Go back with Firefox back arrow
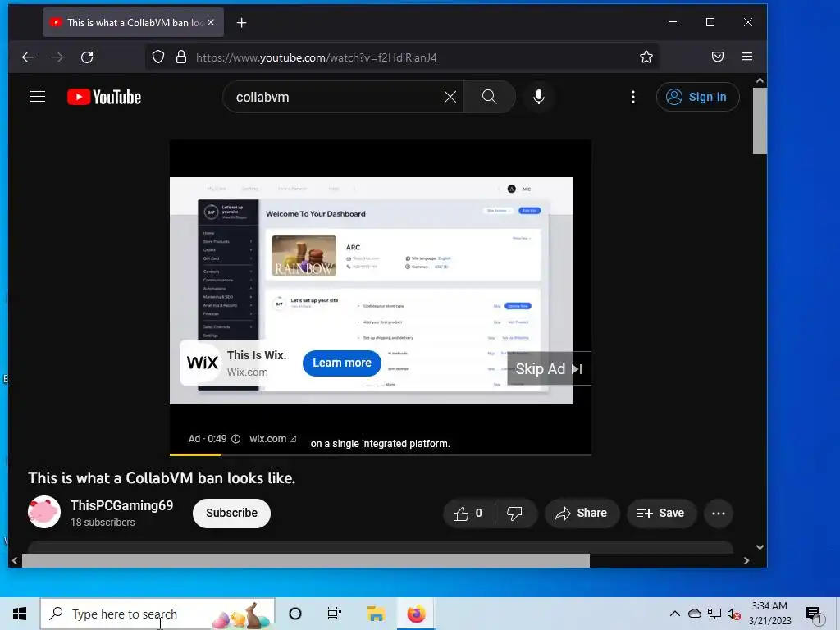 (28, 57)
